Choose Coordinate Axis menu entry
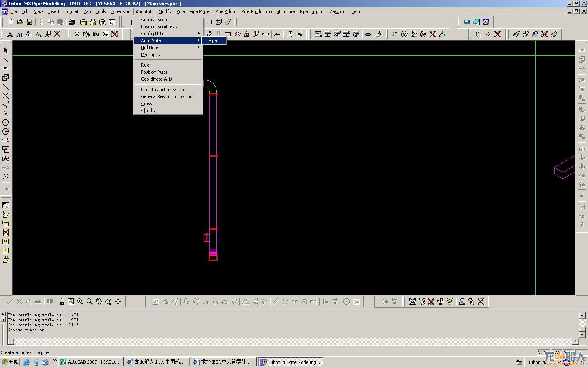588x368 pixels. click(168, 79)
